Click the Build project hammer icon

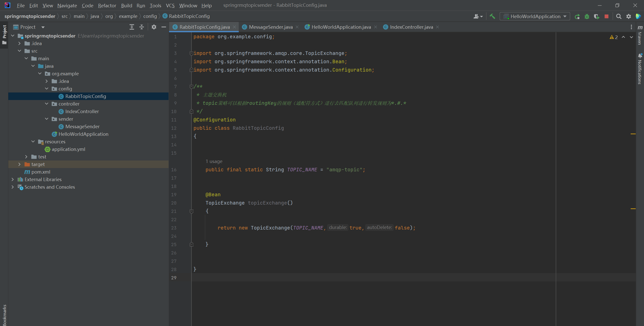(x=492, y=16)
